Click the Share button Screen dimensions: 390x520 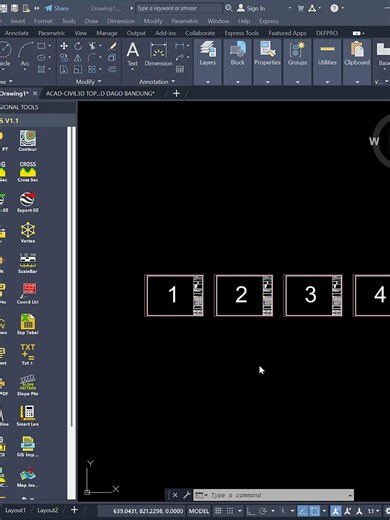(57, 8)
